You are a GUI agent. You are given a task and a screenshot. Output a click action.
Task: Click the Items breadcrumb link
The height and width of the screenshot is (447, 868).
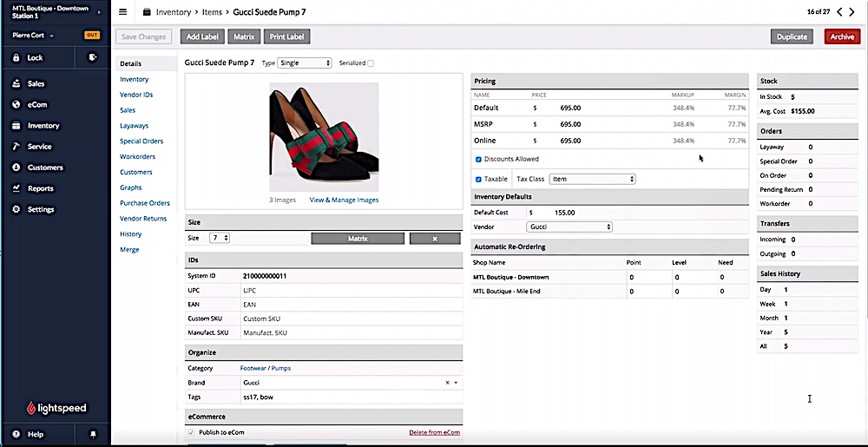click(x=212, y=11)
